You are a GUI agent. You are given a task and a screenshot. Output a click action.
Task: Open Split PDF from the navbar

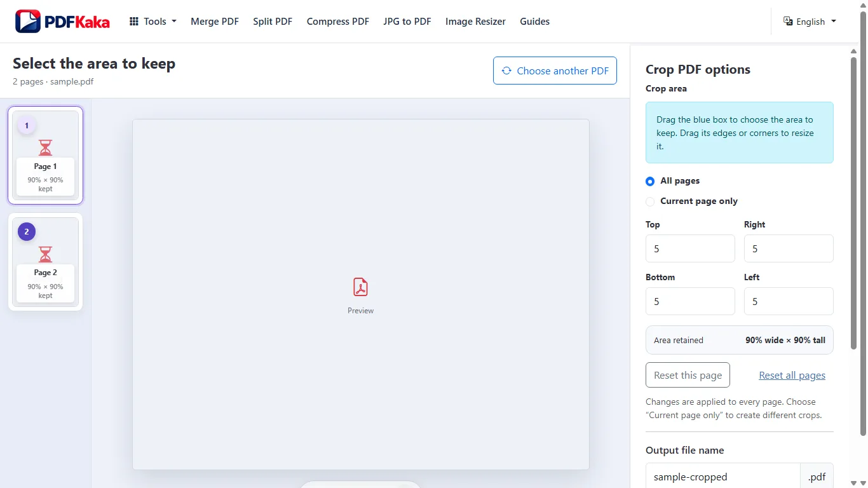click(x=273, y=22)
